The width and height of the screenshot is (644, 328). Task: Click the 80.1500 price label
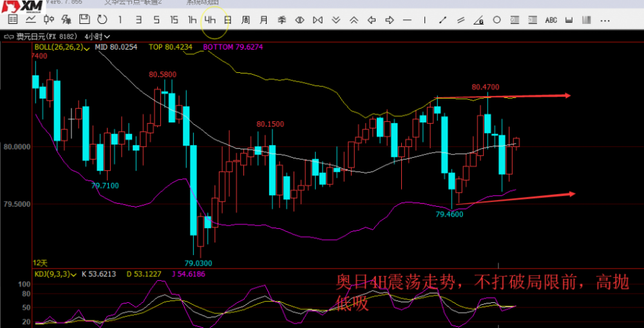(270, 124)
